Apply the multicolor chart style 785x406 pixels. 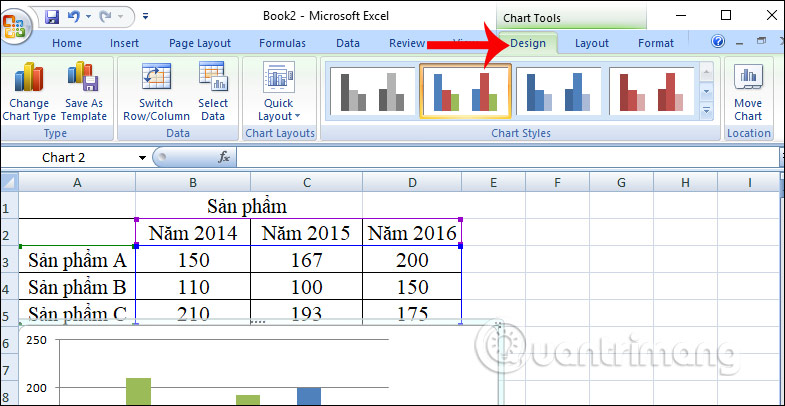click(466, 91)
